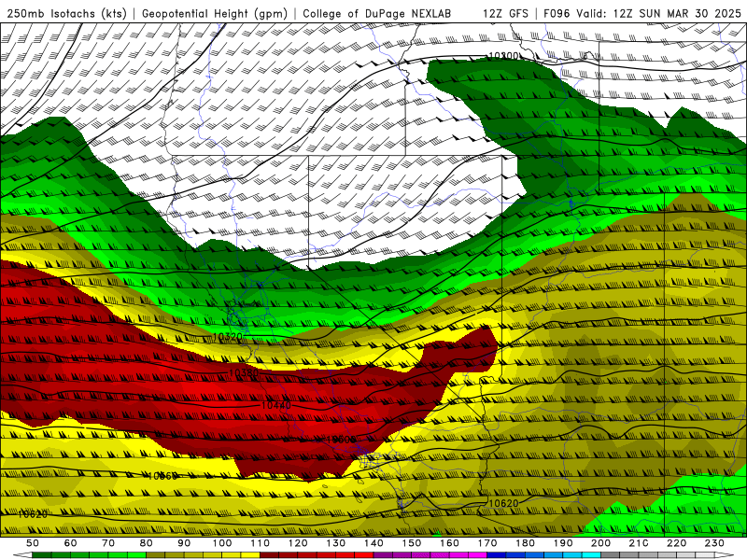Click the legend value 190

(563, 543)
